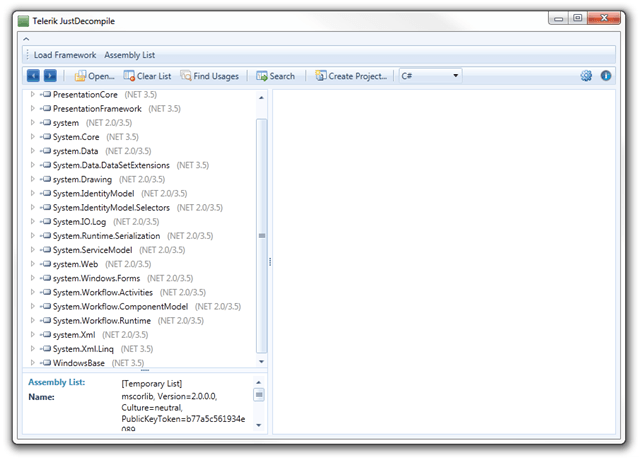
Task: Select System.IO.Log in the tree
Action: pyautogui.click(x=80, y=222)
